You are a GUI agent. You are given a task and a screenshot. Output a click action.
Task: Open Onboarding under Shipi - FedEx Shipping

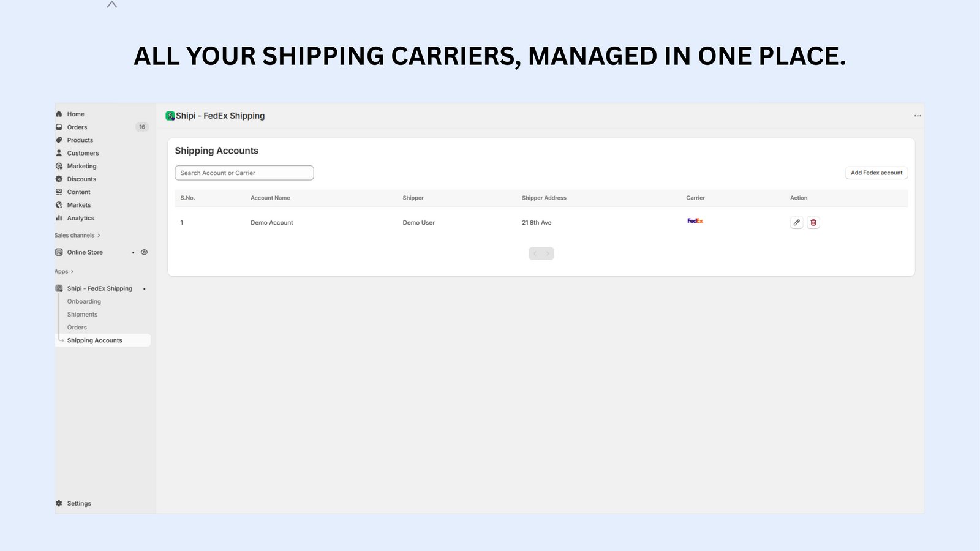[x=84, y=301]
